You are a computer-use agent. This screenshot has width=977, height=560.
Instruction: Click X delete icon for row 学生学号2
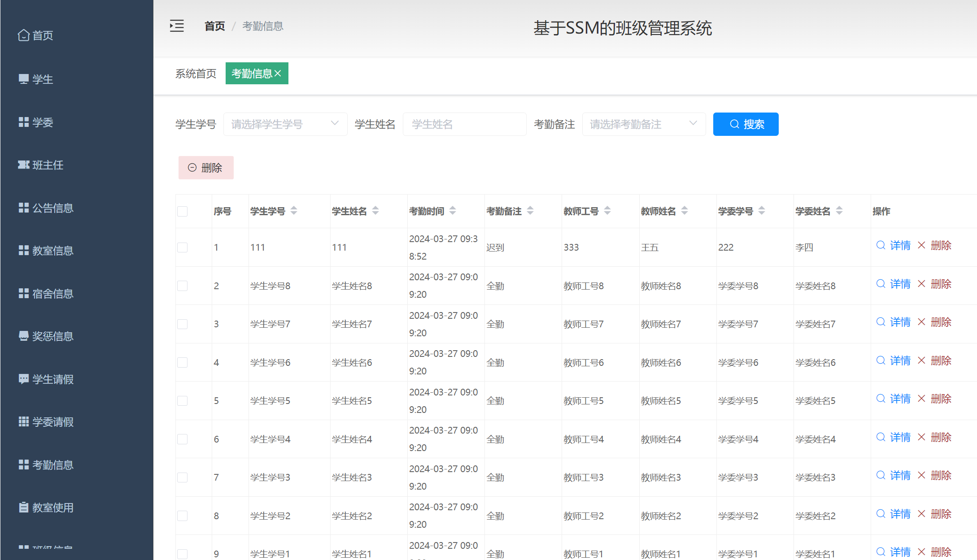coord(921,514)
